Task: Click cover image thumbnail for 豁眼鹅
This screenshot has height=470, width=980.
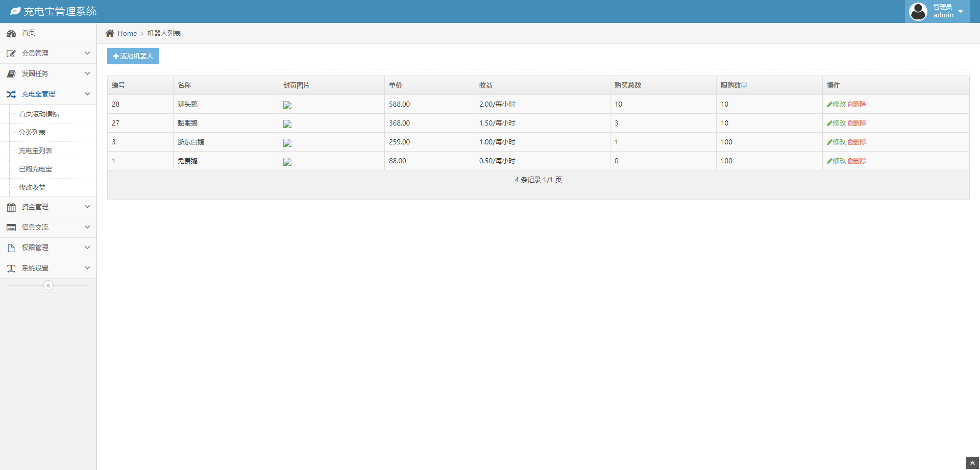Action: 287,124
